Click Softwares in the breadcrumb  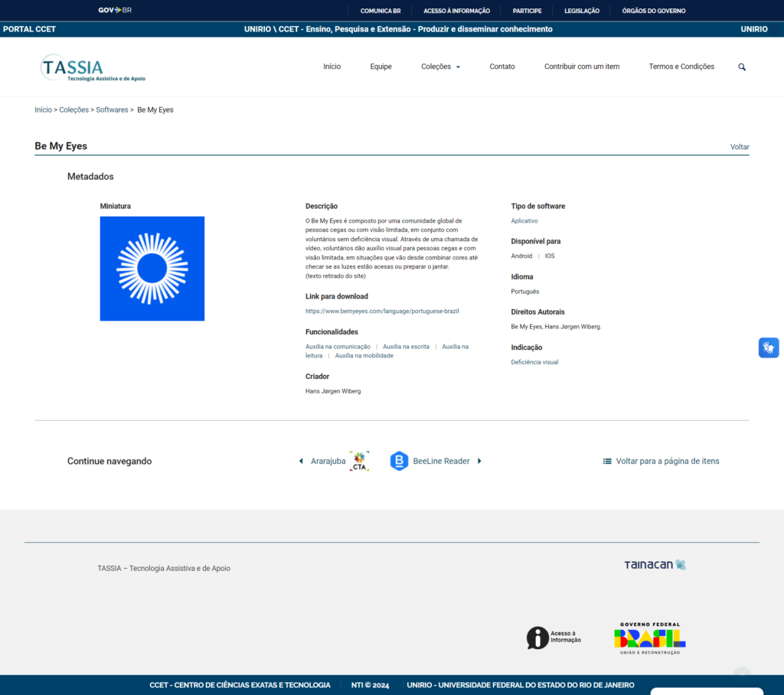[112, 110]
